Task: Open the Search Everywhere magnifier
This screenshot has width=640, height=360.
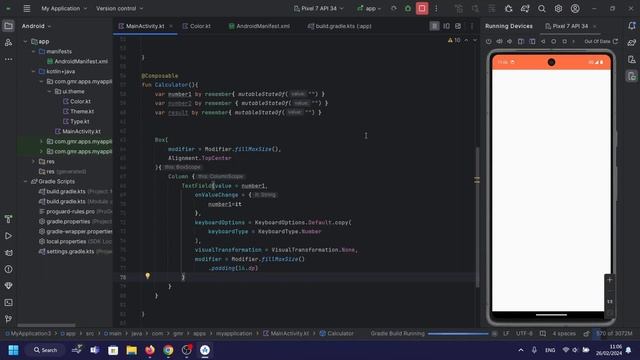Action: (542, 8)
